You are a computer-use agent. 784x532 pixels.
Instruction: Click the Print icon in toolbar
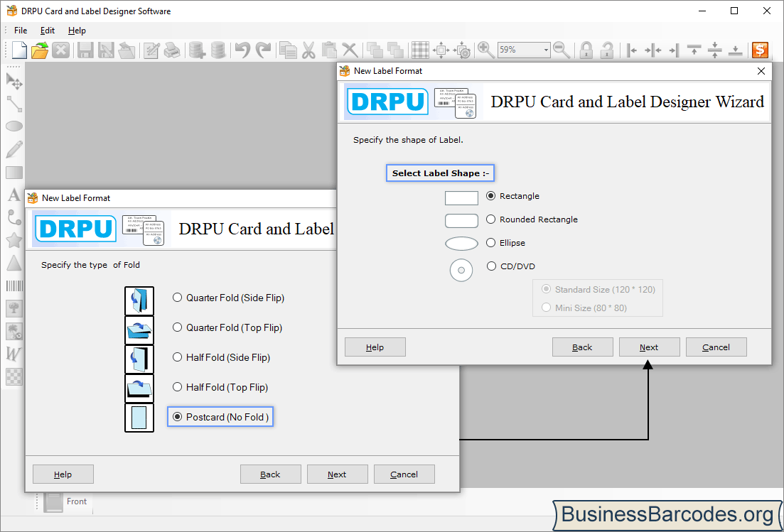(173, 50)
